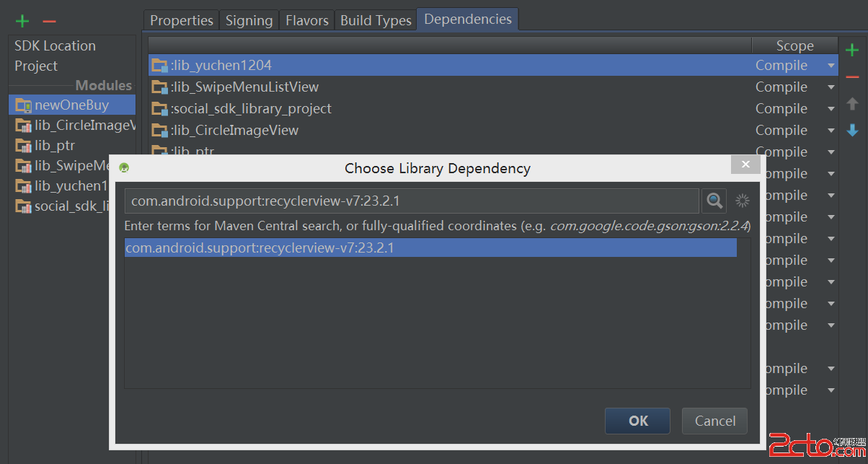Move dependency down with blue arrow
This screenshot has height=464, width=868.
pyautogui.click(x=852, y=130)
